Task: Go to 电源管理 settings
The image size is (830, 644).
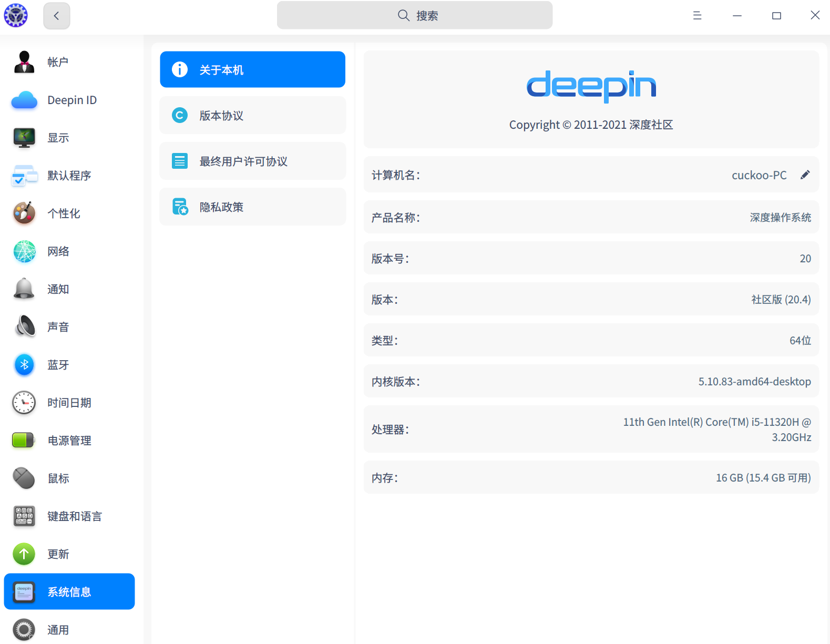Action: [69, 441]
